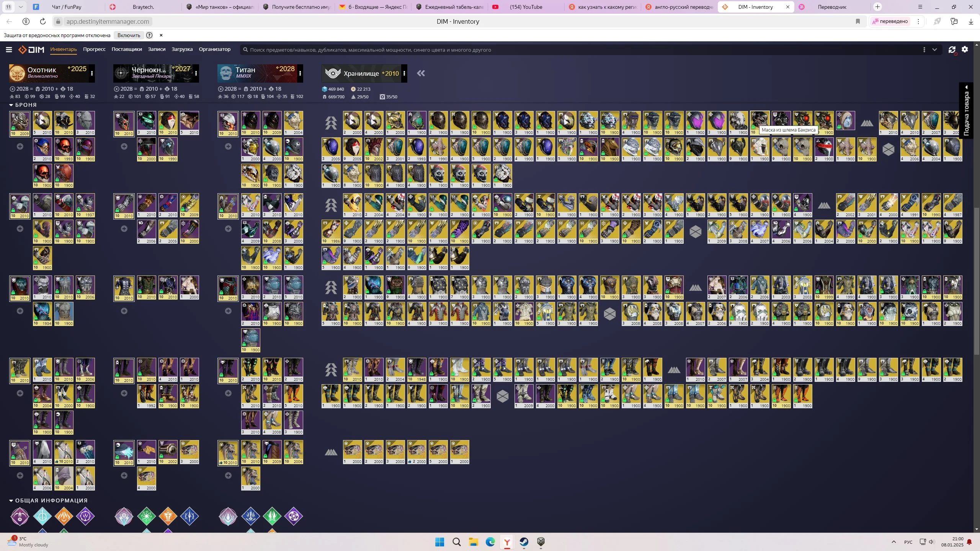Screen dimensions: 980x551
Task: Open the Подача товара side panel
Action: pyautogui.click(x=966, y=111)
